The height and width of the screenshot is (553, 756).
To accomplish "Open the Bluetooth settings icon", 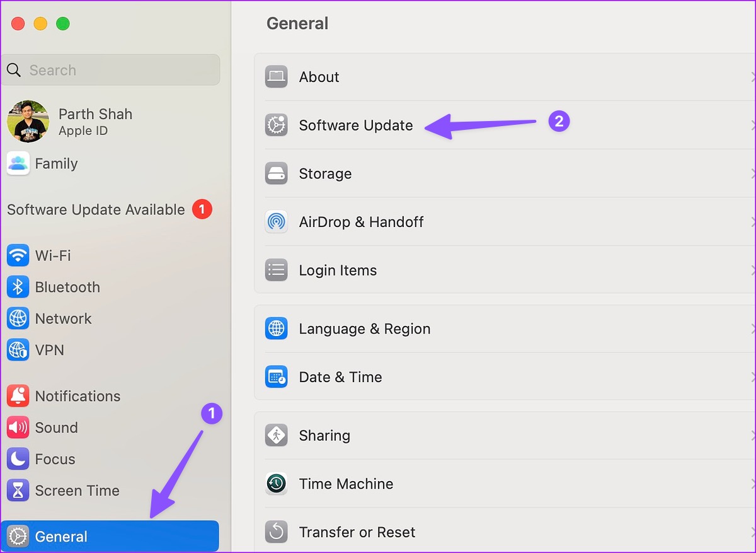I will coord(18,287).
